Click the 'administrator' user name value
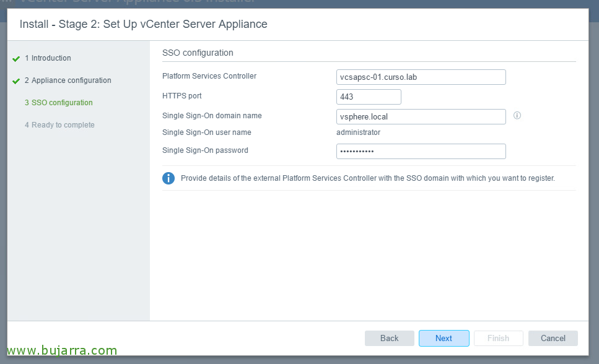Viewport: 599px width, 364px height. click(358, 132)
